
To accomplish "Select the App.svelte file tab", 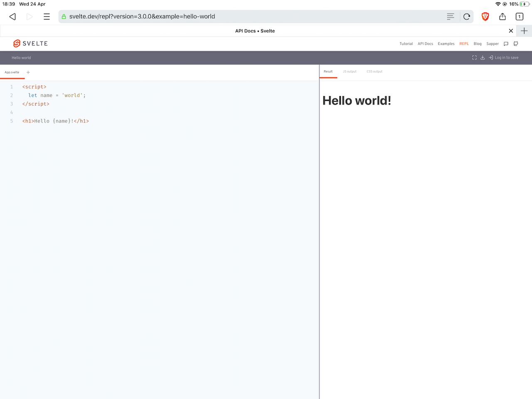I will pyautogui.click(x=12, y=72).
